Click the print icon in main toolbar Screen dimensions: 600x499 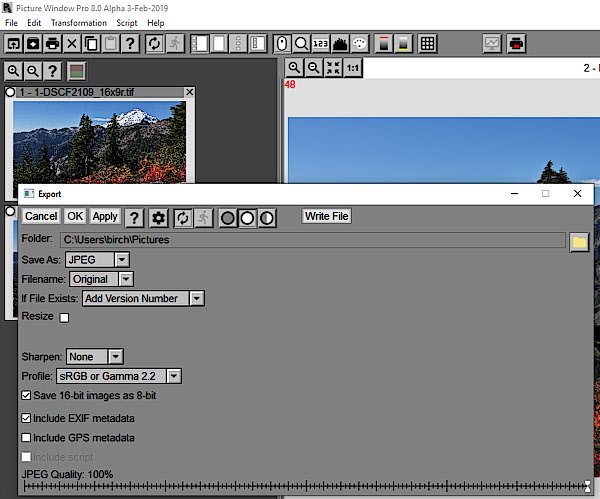pos(51,44)
